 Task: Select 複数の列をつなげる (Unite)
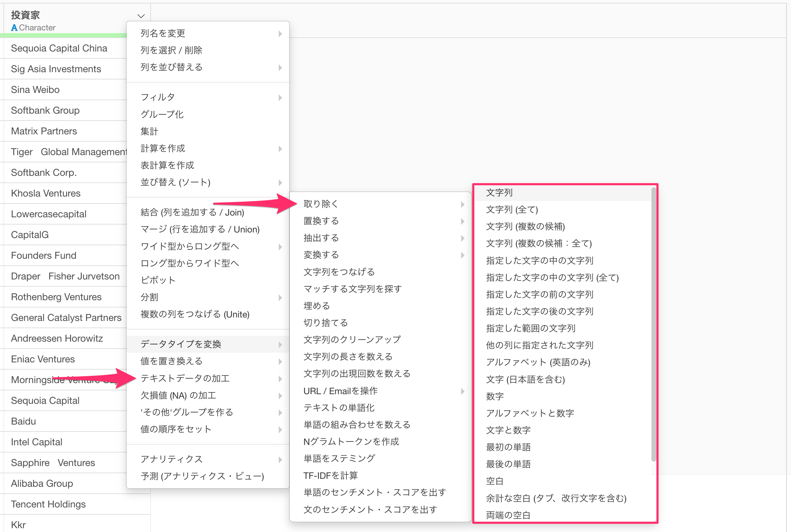pos(208,314)
